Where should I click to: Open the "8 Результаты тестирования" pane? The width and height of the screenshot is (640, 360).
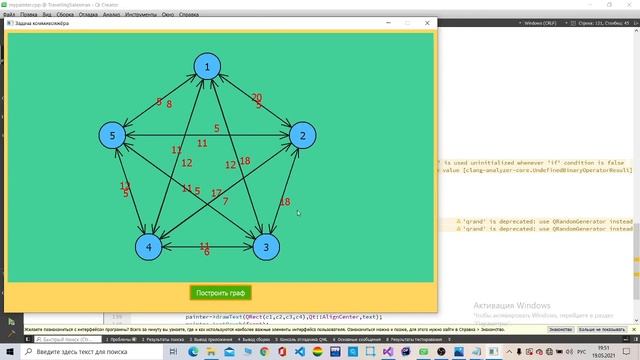414,339
